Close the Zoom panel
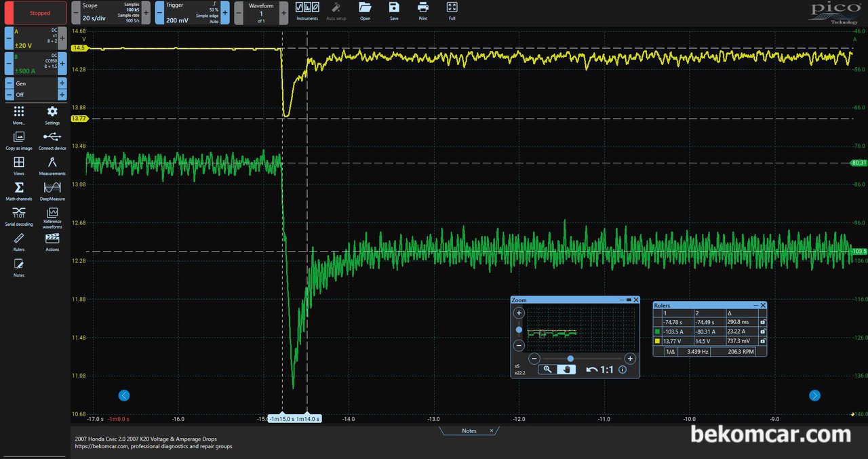 (x=635, y=300)
